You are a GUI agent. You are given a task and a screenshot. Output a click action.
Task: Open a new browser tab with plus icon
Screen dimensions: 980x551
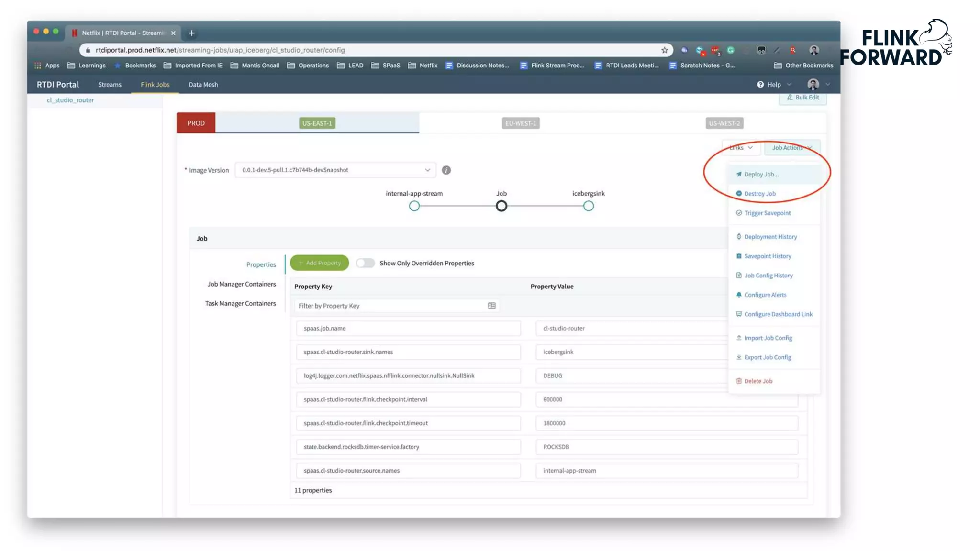pos(191,33)
